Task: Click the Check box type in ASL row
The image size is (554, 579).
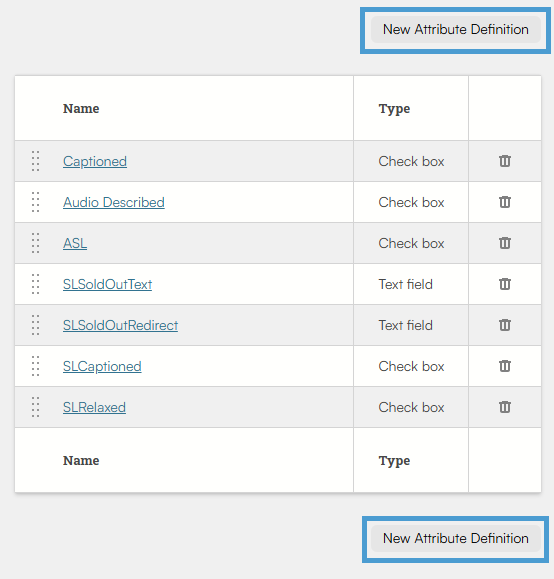Action: (411, 243)
